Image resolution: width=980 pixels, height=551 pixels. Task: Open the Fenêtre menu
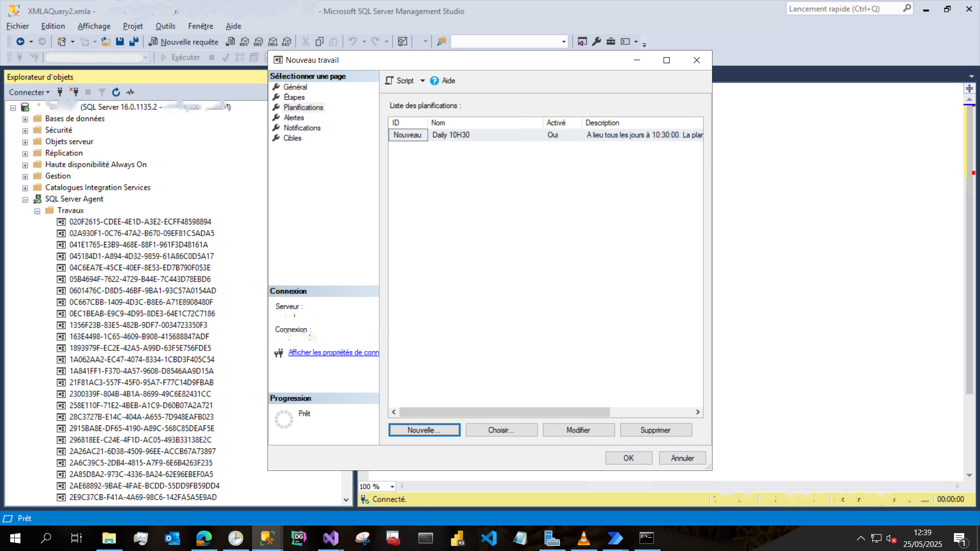pos(201,26)
